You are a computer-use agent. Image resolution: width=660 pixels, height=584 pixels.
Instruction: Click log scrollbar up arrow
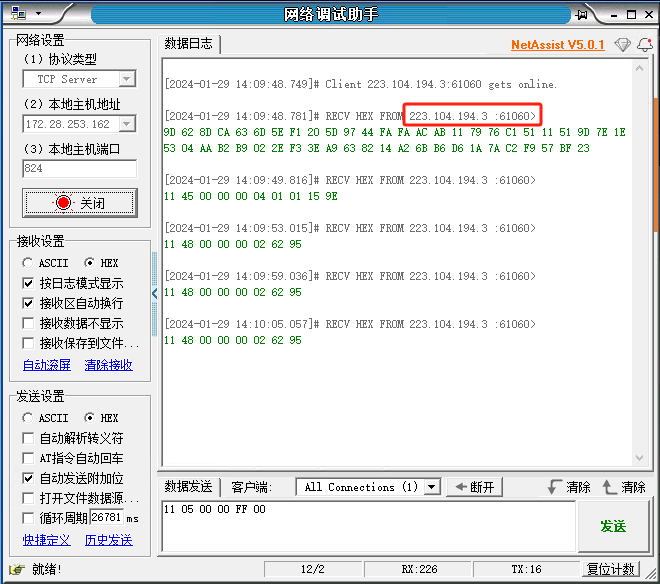[x=639, y=68]
